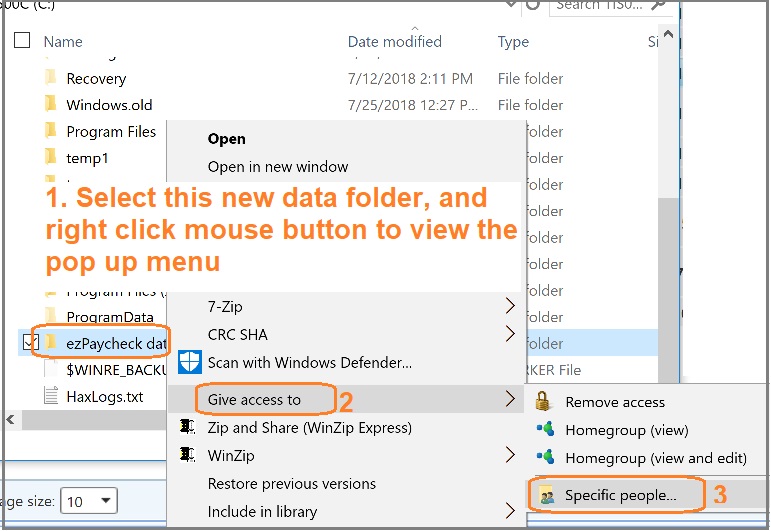Image resolution: width=771 pixels, height=531 pixels.
Task: Expand the Give access to submenu arrow
Action: pyautogui.click(x=510, y=399)
